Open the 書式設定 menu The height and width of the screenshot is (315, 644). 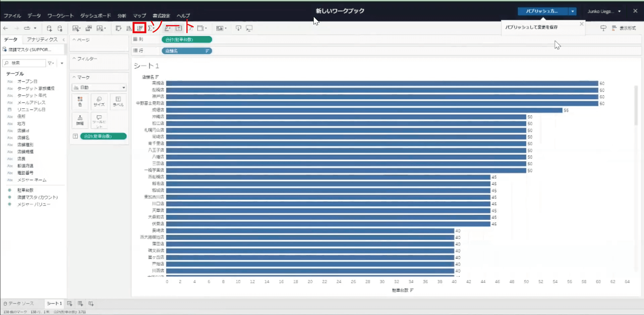point(161,16)
